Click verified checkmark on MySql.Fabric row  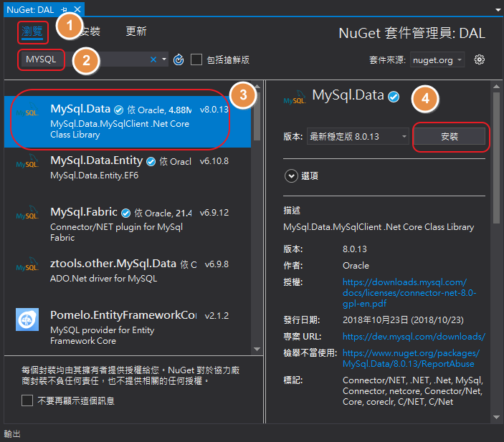pyautogui.click(x=125, y=213)
